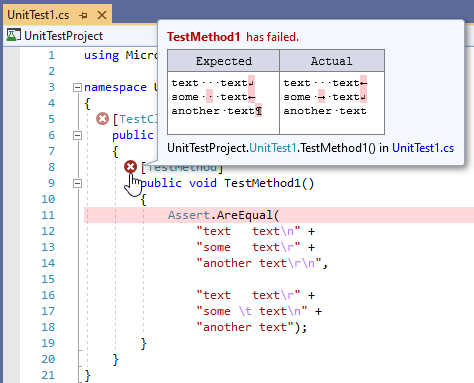Close the UnitTest1.cs tab
The image size is (474, 383).
(x=102, y=15)
